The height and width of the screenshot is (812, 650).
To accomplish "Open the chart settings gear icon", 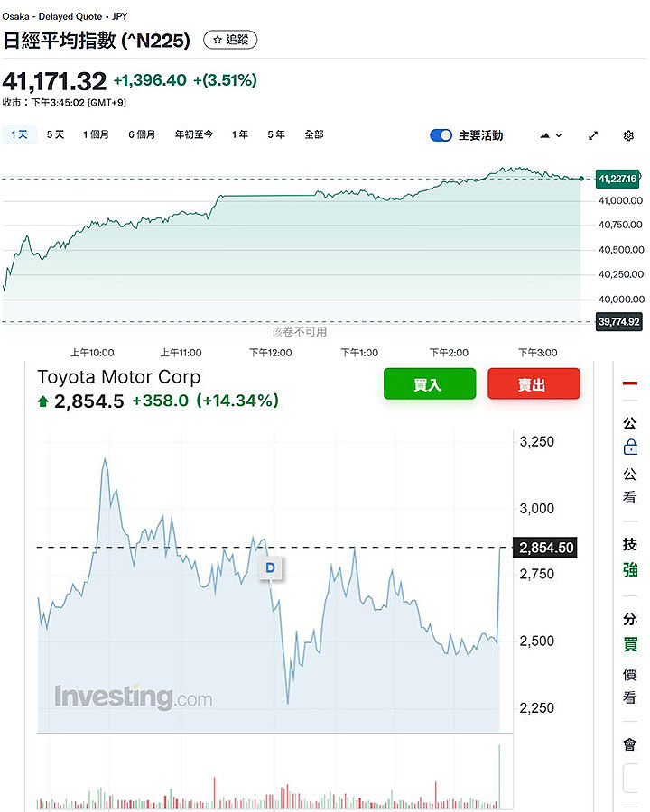I will [628, 135].
